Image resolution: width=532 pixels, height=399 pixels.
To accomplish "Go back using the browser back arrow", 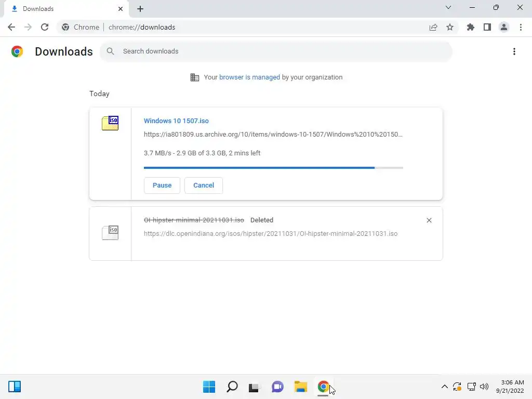I will point(11,27).
